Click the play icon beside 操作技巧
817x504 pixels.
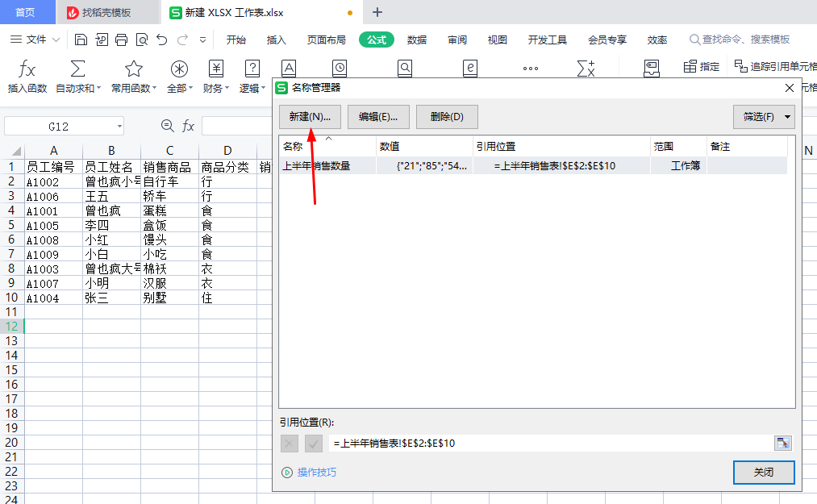pyautogui.click(x=287, y=473)
